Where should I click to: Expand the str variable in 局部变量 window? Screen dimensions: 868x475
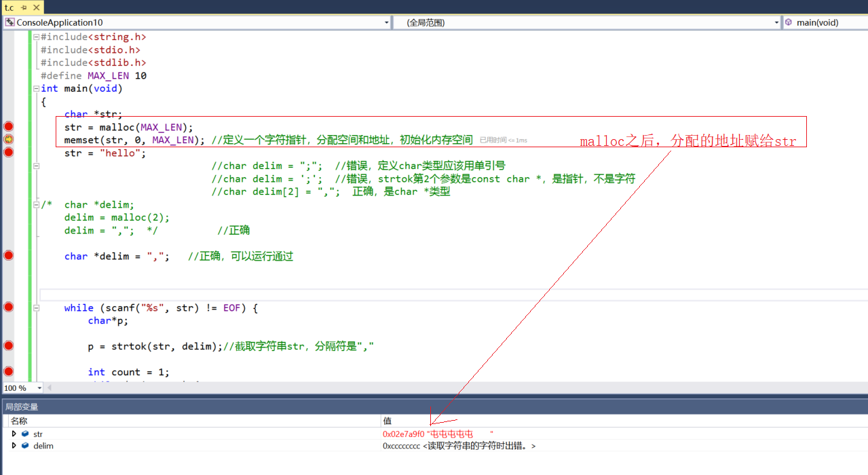pos(14,434)
